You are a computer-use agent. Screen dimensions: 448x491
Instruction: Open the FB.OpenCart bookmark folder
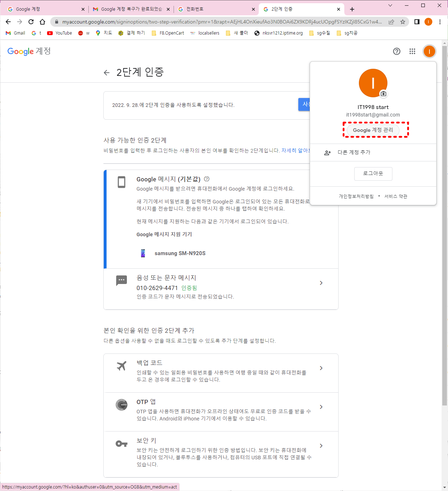168,33
